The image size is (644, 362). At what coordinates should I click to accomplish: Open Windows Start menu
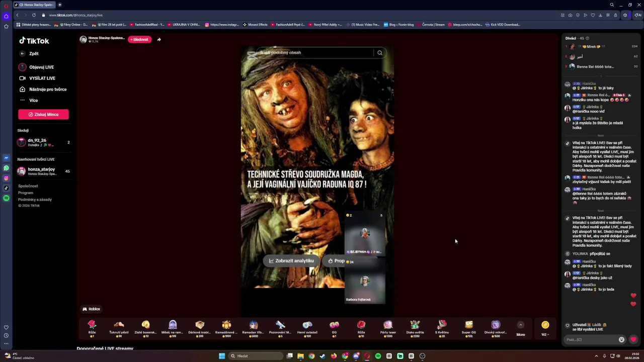(x=222, y=356)
